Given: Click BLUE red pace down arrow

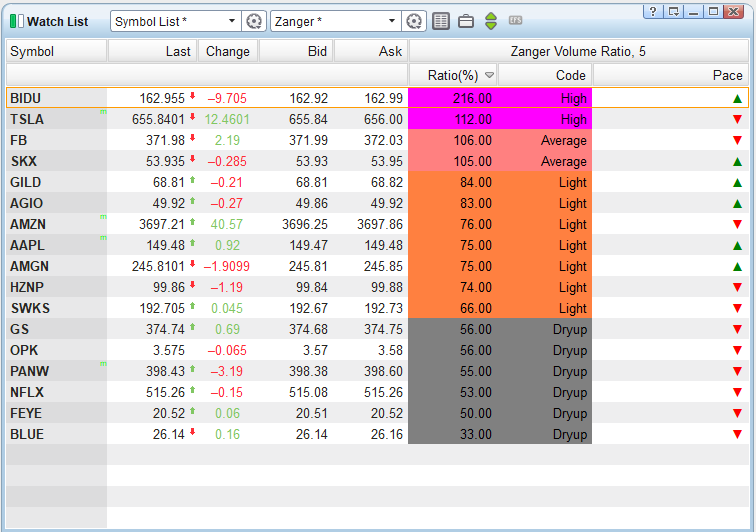Looking at the screenshot, I should point(737,435).
